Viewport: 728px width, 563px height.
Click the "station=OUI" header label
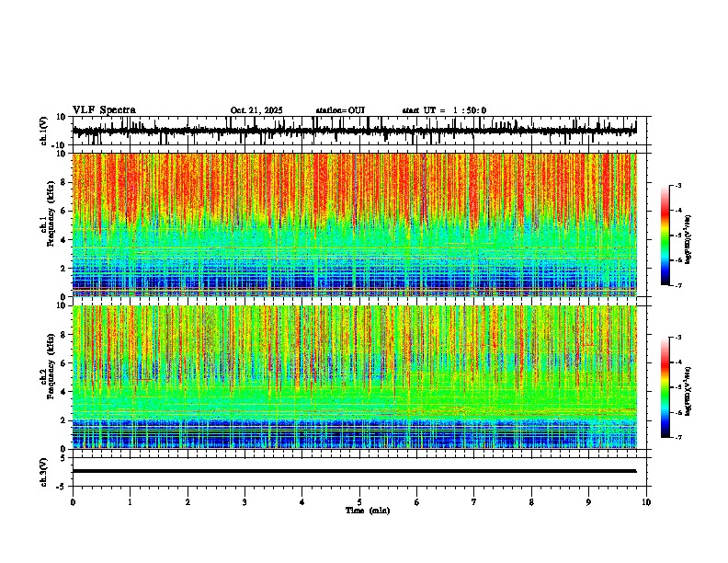point(340,110)
